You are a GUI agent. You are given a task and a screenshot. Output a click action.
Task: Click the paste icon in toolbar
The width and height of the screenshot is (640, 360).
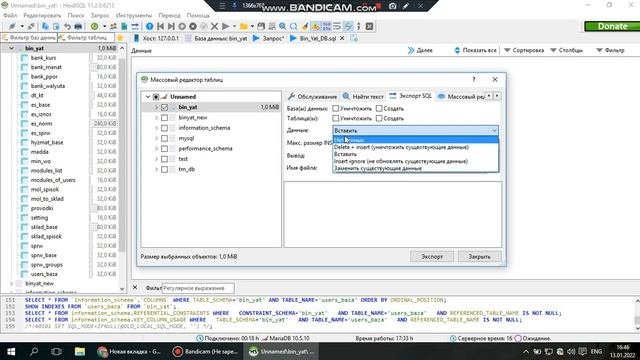(56, 26)
